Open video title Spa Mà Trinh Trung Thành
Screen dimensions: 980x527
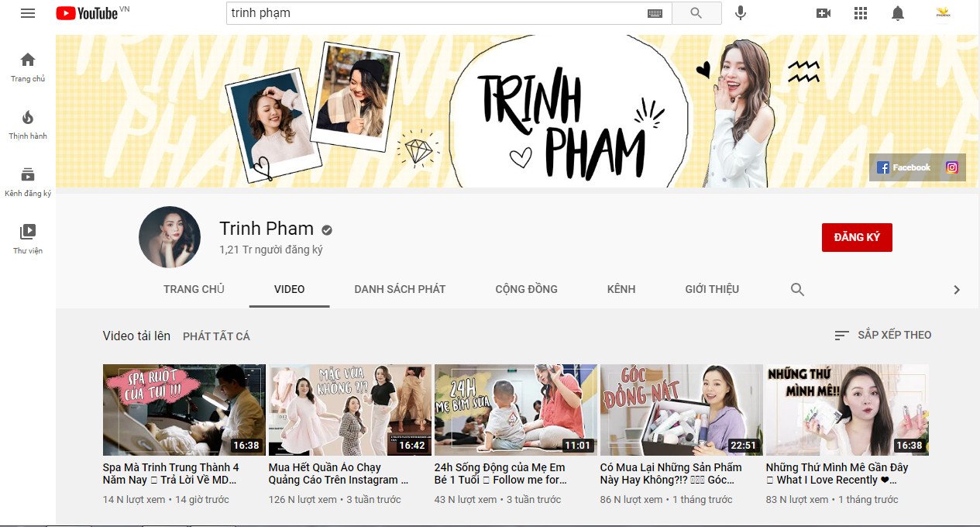click(171, 474)
